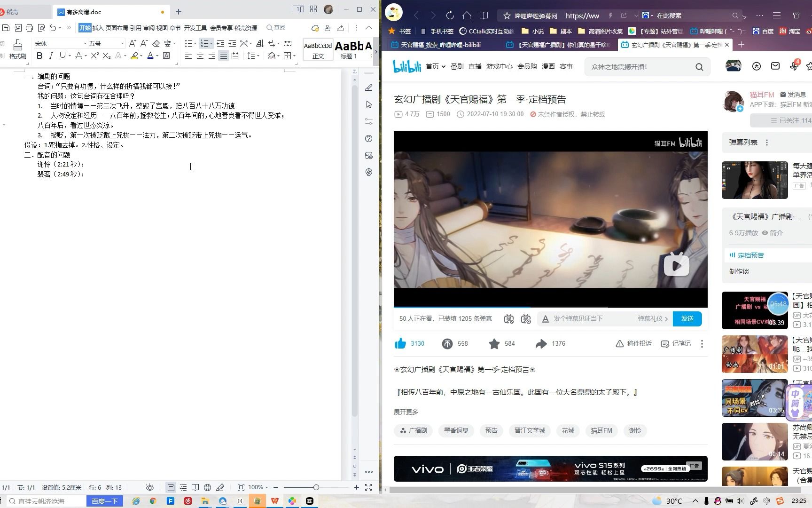Expand more quick access tools chevron
Screen dimensions: 812x508
[69, 28]
